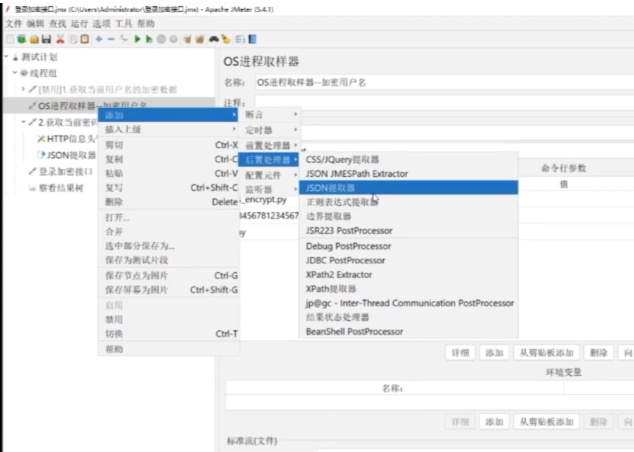Click 从剪贴板添加 button under command parameters
This screenshot has width=634, height=452.
pos(547,353)
